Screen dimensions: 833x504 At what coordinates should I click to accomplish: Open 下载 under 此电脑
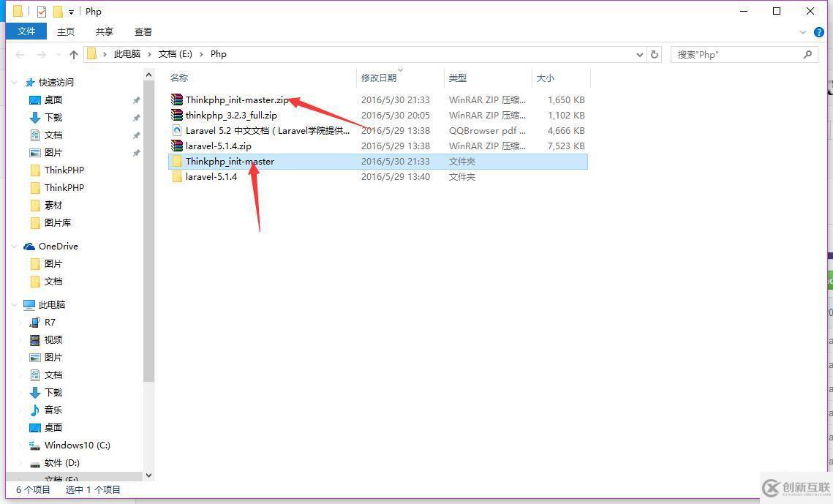53,392
